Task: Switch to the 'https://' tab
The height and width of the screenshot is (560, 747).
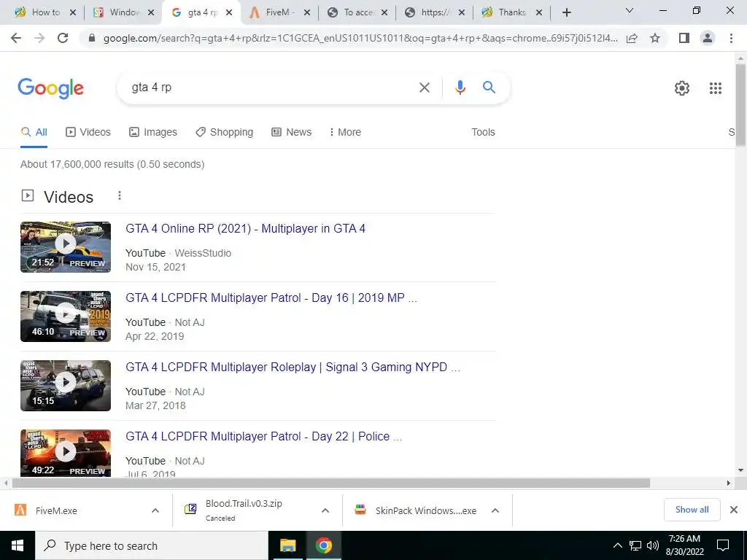Action: tap(435, 13)
